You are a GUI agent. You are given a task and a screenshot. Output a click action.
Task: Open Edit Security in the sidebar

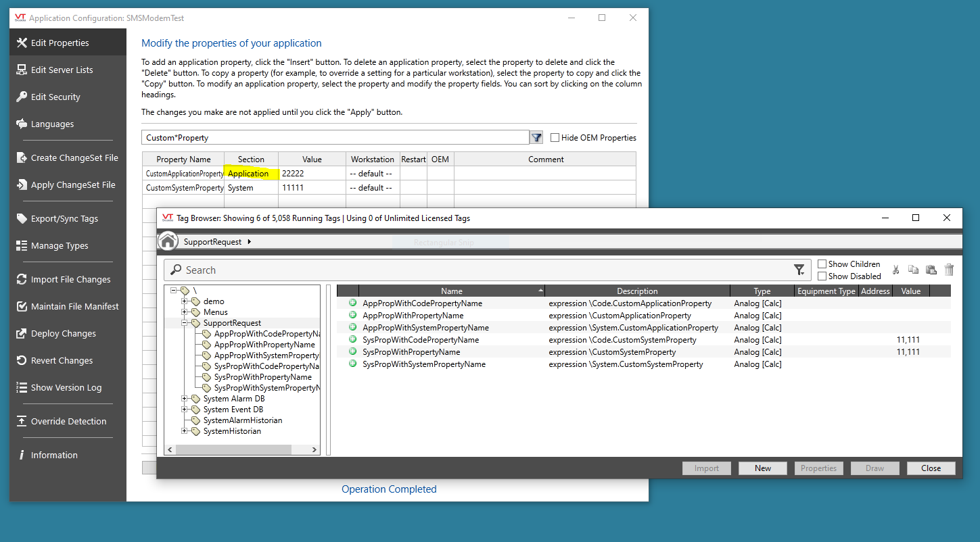tap(55, 97)
